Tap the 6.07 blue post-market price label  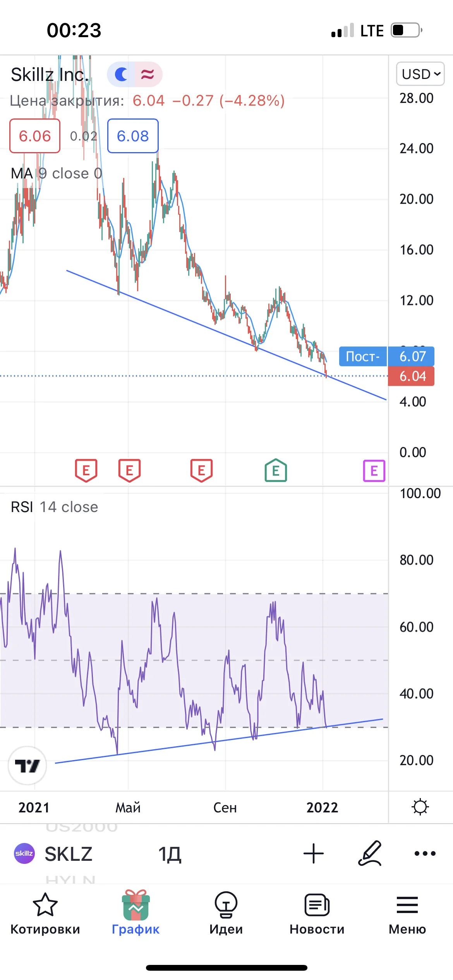pos(411,356)
